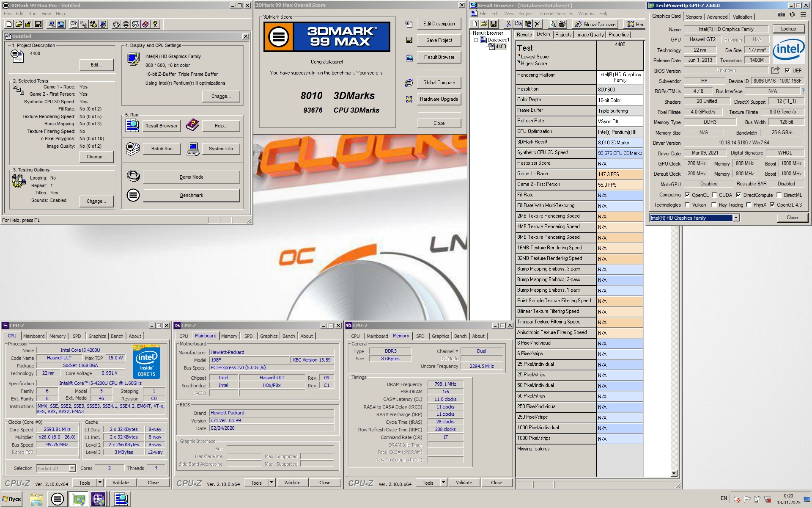Image resolution: width=812 pixels, height=508 pixels.
Task: Open Tools dropdown arrow in middle CPU-Z window
Action: coord(272,483)
